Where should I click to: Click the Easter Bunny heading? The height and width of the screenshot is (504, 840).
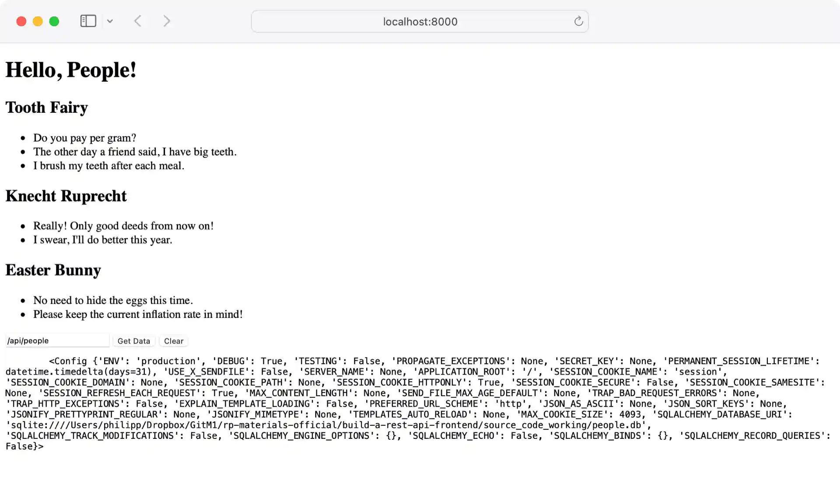[53, 270]
